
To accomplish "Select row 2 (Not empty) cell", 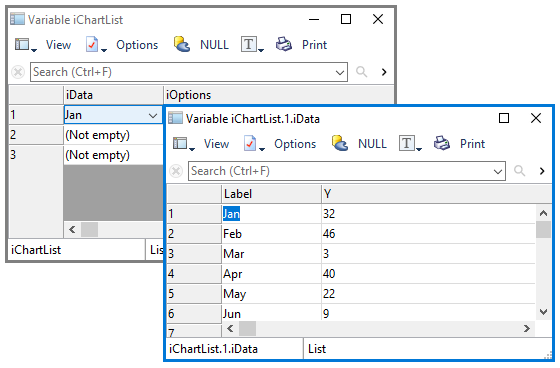I will click(113, 135).
